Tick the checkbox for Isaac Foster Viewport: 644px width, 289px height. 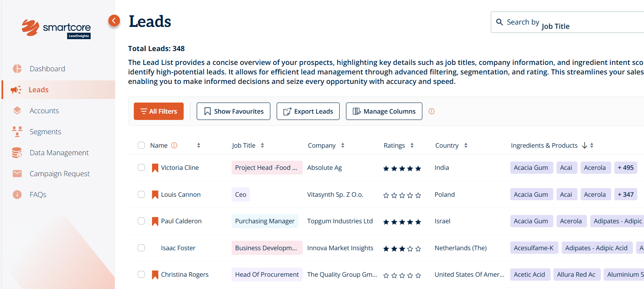pyautogui.click(x=141, y=248)
